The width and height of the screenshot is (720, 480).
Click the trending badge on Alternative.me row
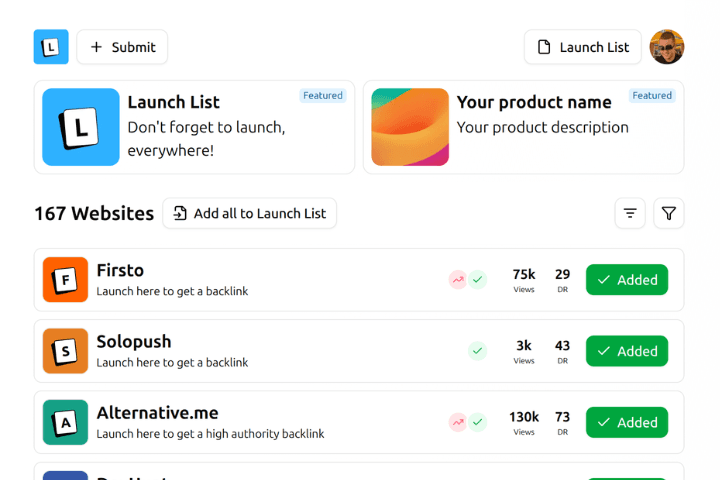[458, 422]
